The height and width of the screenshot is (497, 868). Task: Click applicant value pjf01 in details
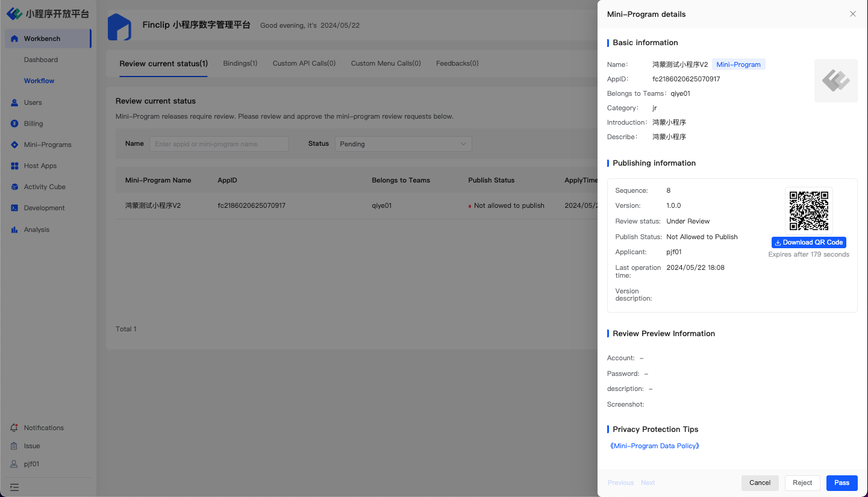tap(674, 252)
